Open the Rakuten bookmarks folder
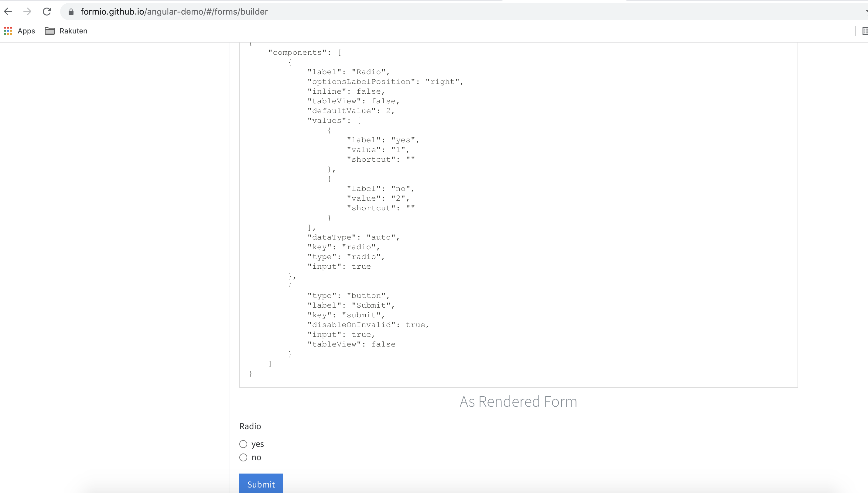This screenshot has height=493, width=868. point(66,31)
